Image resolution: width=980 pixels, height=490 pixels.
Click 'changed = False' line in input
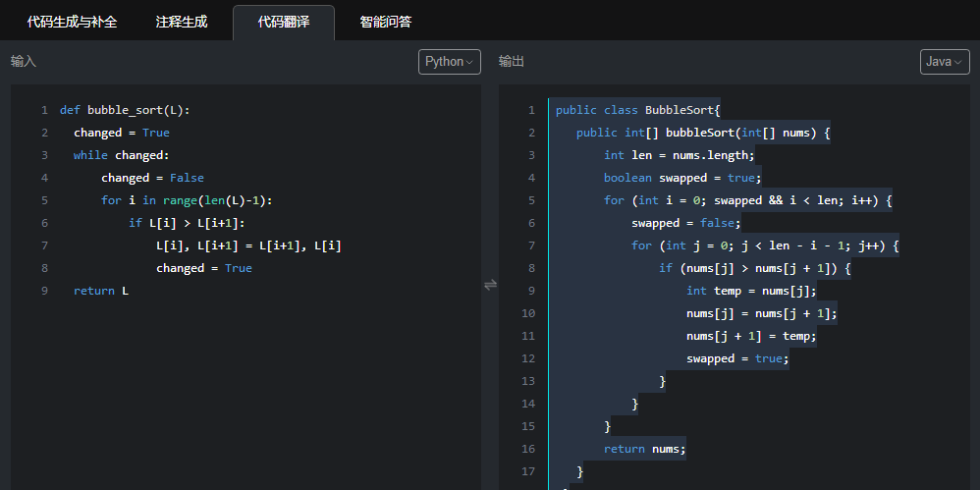point(152,178)
